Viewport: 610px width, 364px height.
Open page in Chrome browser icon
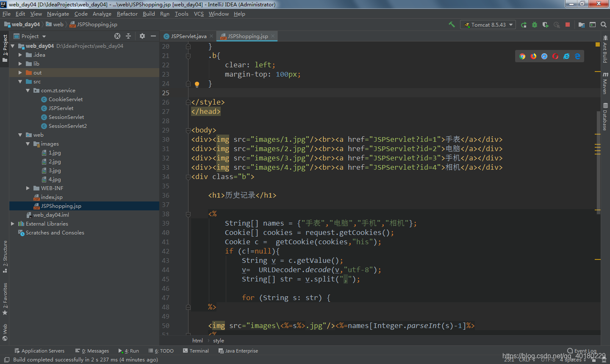pyautogui.click(x=522, y=56)
